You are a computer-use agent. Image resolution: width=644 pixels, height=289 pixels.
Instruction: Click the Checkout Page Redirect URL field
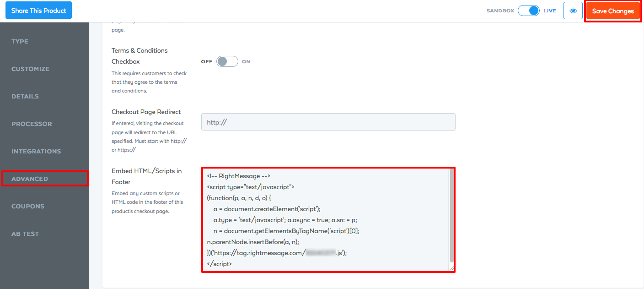coord(328,122)
